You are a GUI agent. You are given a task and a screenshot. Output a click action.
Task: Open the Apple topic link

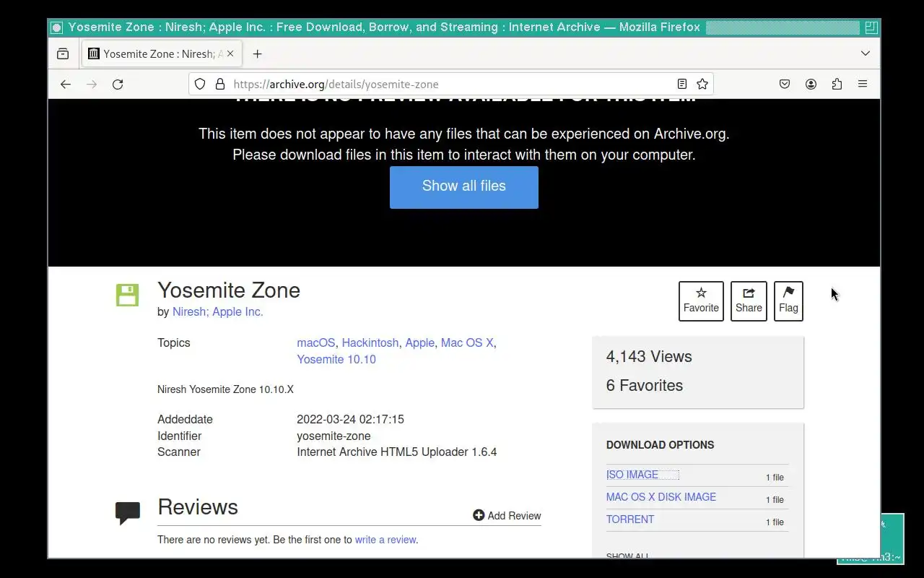(419, 342)
